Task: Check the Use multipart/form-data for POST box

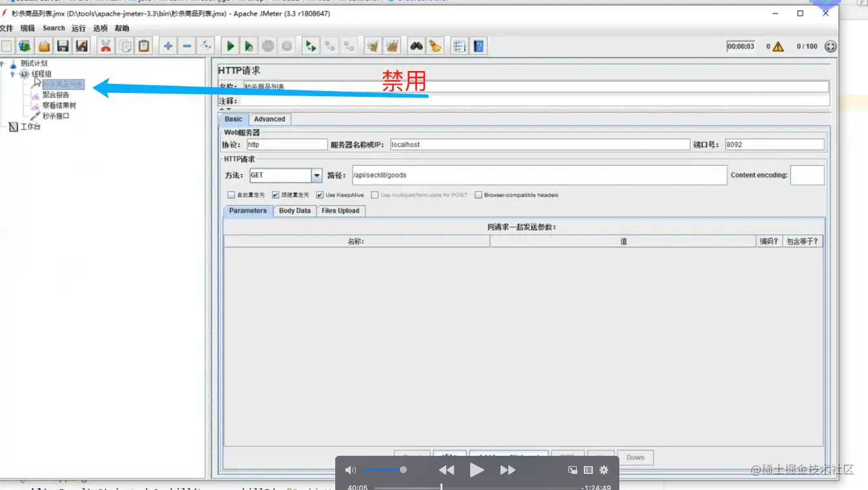Action: tap(375, 195)
